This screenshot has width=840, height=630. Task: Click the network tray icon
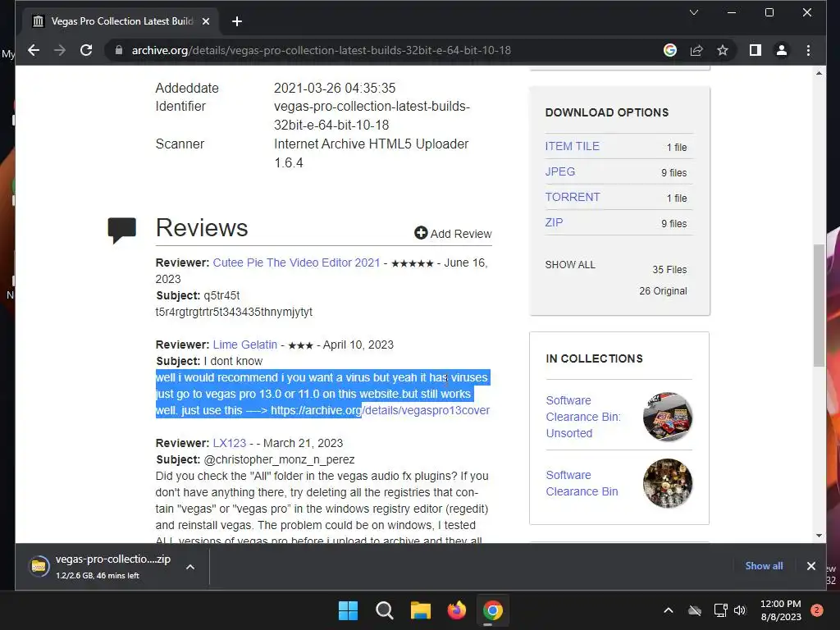pyautogui.click(x=720, y=610)
